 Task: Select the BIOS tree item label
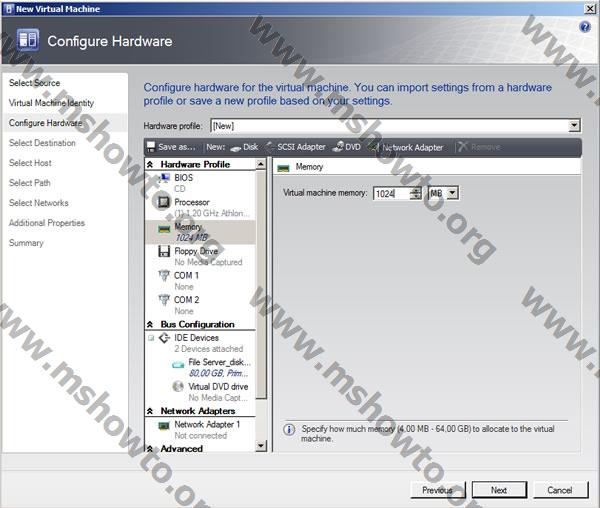184,177
